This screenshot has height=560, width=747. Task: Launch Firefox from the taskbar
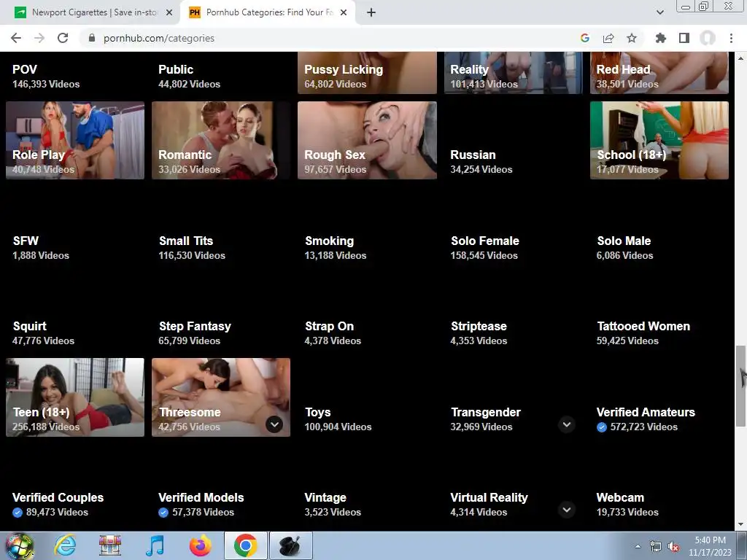tap(200, 545)
